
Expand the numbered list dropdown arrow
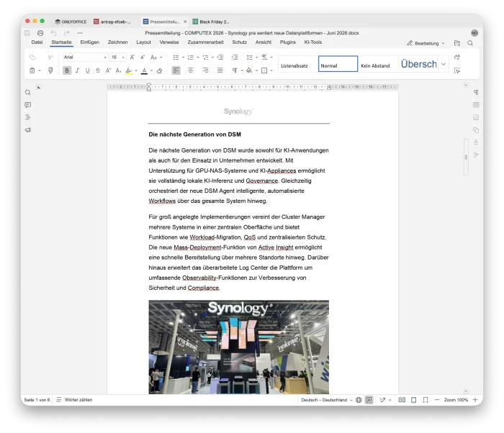[x=198, y=57]
